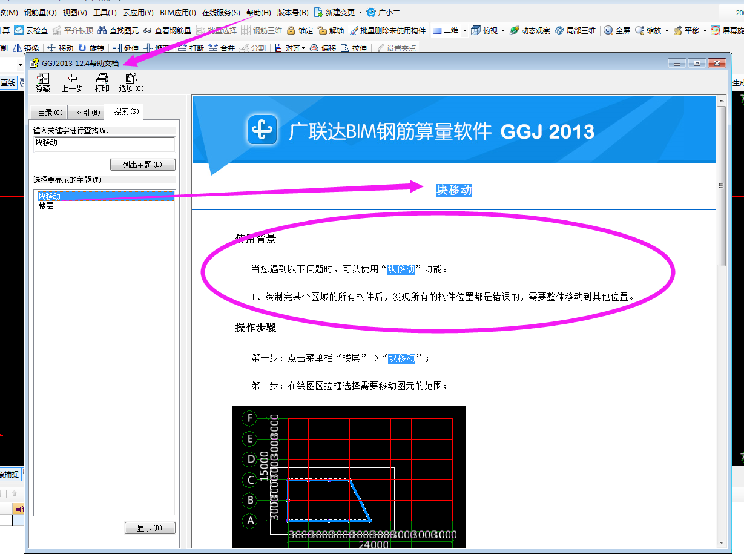
Task: Select the 俯视 top view button
Action: [486, 30]
